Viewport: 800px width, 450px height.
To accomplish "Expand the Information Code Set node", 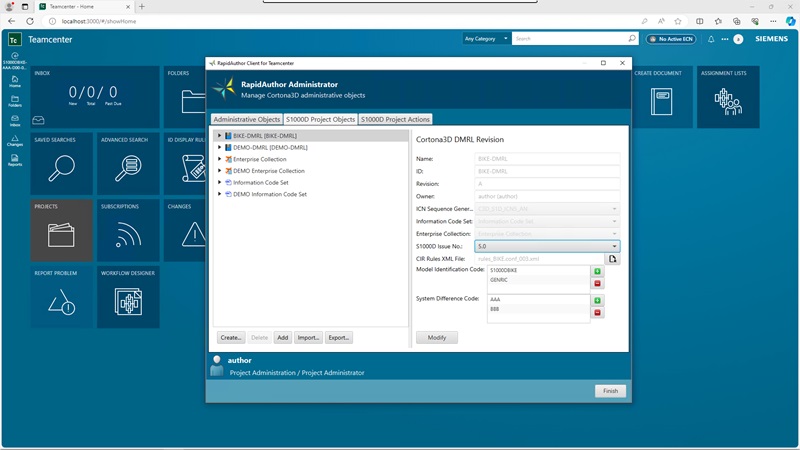I will coord(219,182).
